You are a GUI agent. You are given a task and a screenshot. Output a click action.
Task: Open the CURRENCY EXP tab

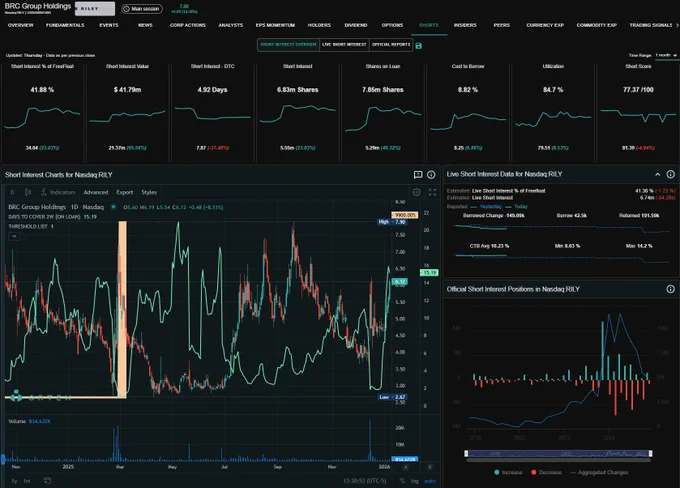tap(545, 25)
